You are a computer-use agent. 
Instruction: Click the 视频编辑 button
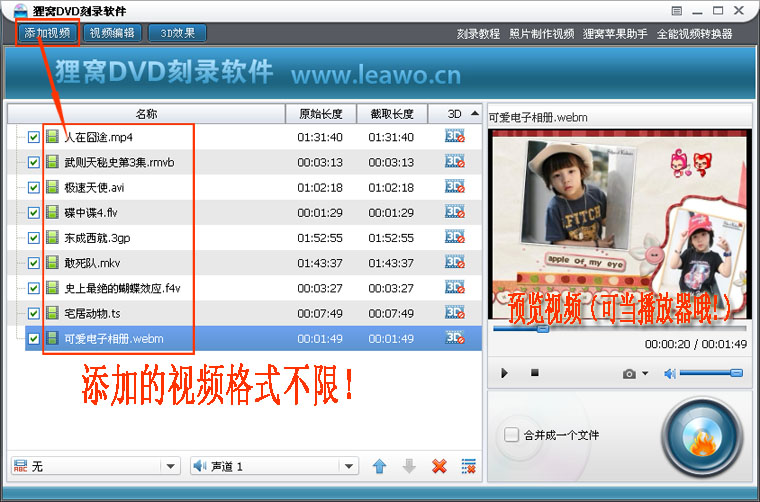point(112,33)
